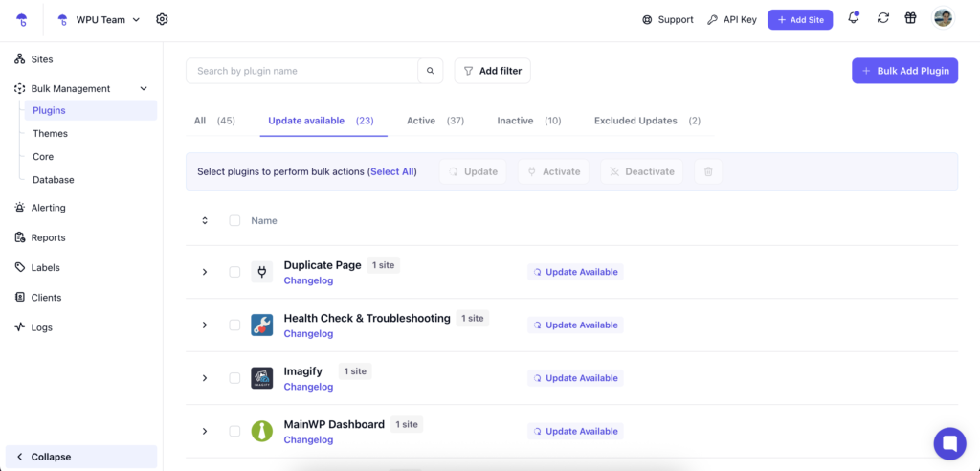Collapse the sidebar with Collapse button
Image resolution: width=980 pixels, height=471 pixels.
click(81, 457)
